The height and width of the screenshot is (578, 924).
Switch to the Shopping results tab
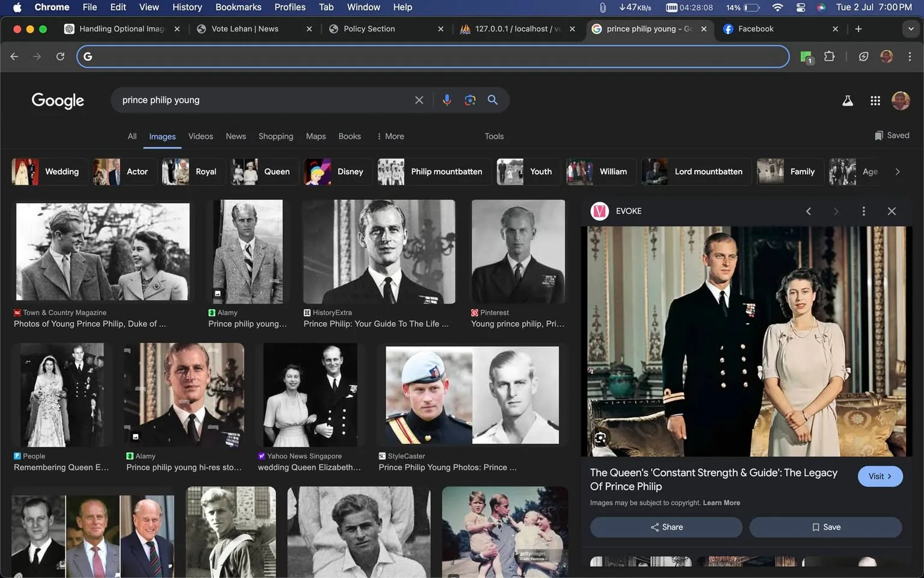[x=276, y=137]
